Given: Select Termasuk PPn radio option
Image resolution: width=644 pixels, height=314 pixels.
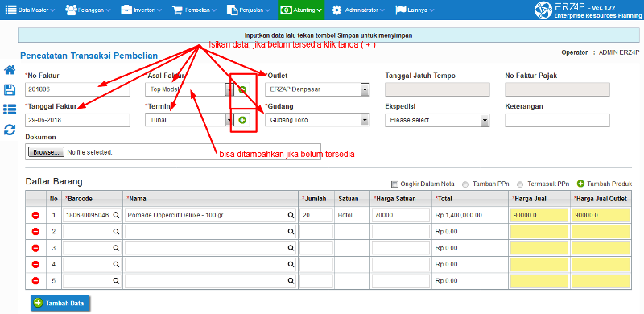Looking at the screenshot, I should [x=520, y=184].
